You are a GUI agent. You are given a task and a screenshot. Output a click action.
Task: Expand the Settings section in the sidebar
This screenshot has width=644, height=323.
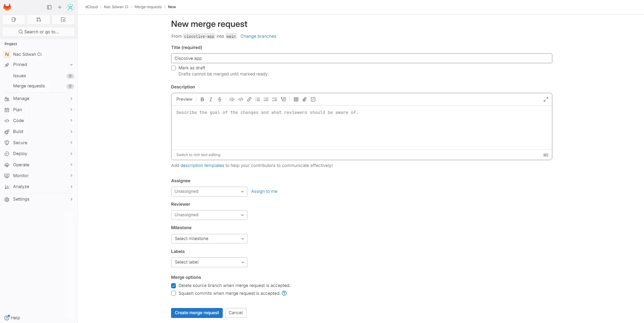pyautogui.click(x=38, y=199)
